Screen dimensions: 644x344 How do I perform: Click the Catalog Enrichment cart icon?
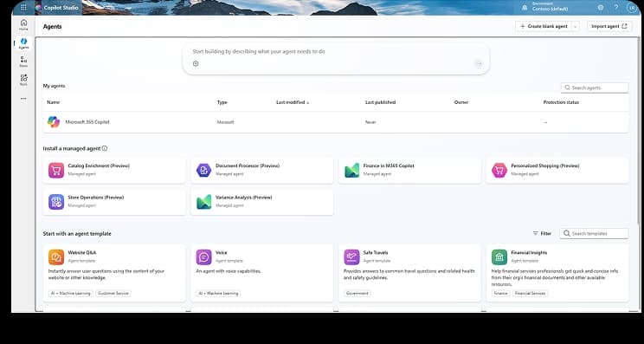point(56,170)
